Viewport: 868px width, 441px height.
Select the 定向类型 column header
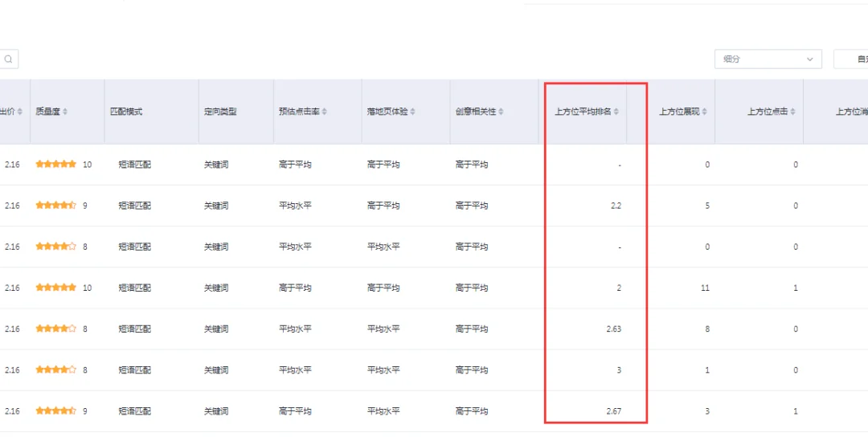coord(220,112)
